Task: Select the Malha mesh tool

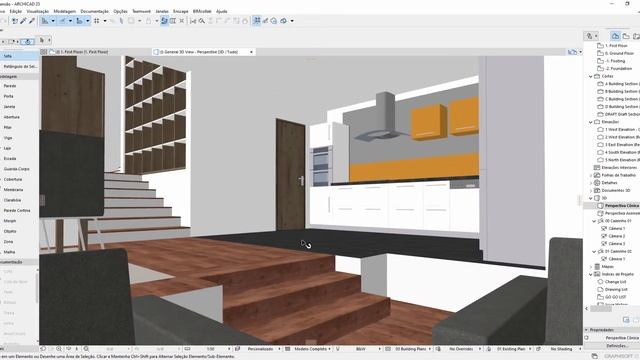Action: pyautogui.click(x=19, y=252)
